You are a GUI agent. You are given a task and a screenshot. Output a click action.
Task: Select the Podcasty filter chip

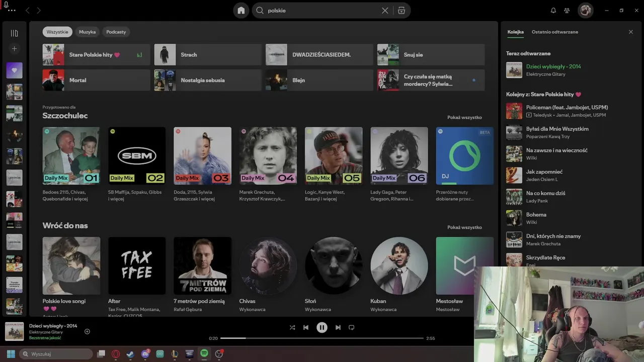pyautogui.click(x=116, y=32)
